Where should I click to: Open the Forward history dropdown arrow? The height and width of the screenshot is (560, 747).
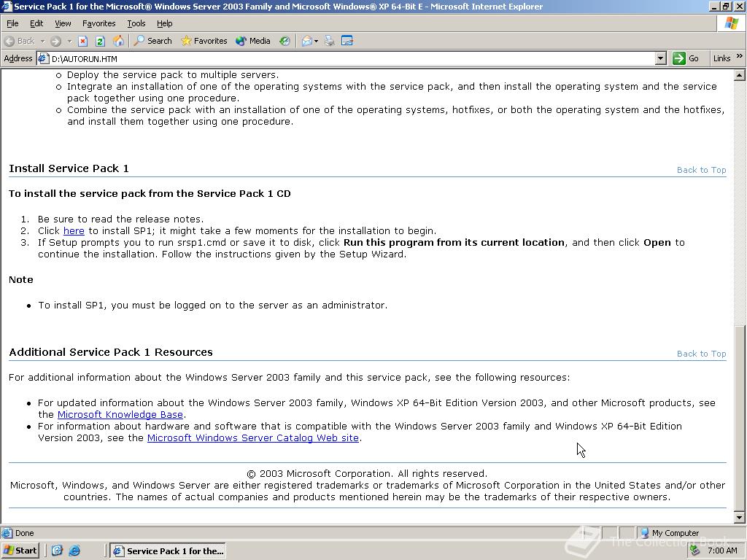(69, 41)
